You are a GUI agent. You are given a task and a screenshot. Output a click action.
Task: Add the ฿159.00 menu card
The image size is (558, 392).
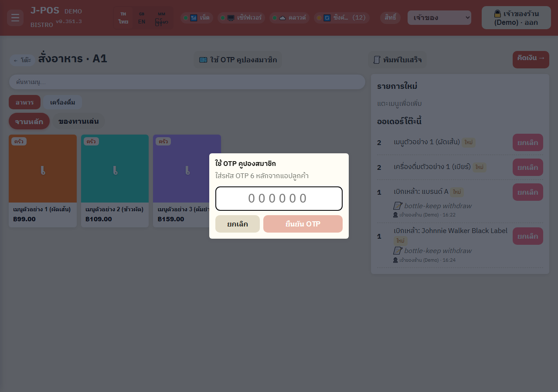187,181
